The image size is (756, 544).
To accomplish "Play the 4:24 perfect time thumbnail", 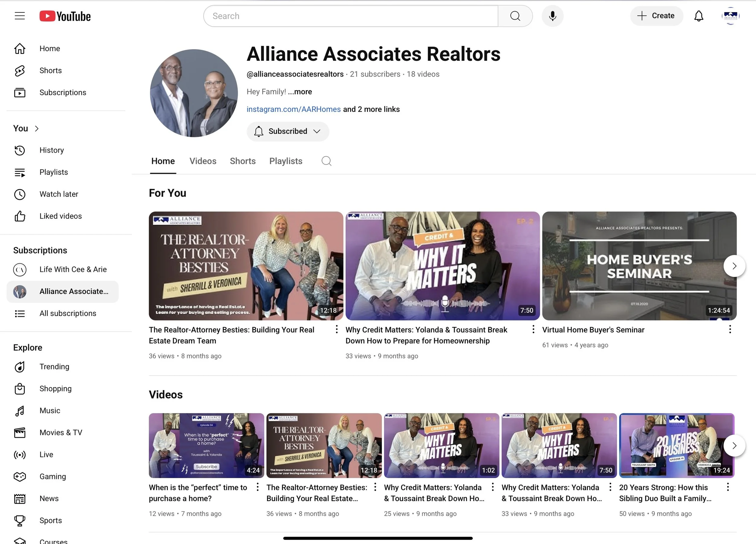I will (x=206, y=446).
